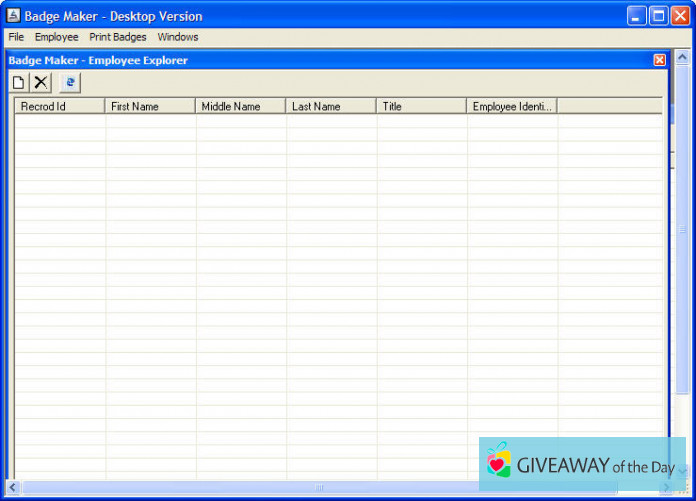Refresh the employee list

point(70,83)
